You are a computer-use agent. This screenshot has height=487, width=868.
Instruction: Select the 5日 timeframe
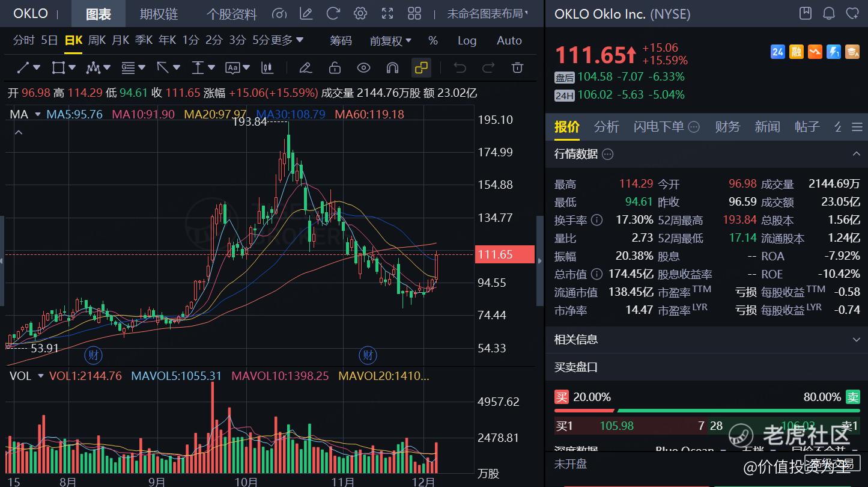49,40
